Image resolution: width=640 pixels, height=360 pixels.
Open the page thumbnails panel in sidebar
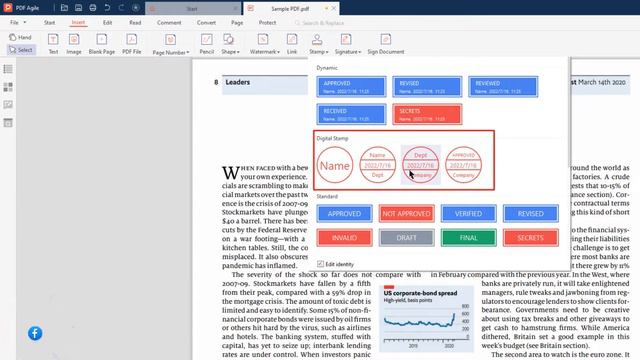[8, 87]
